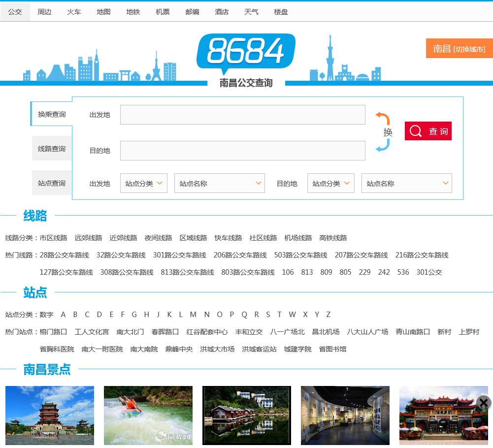Screen dimensions: 493x448
Task: Open hot station 榕门路口
Action: [54, 332]
